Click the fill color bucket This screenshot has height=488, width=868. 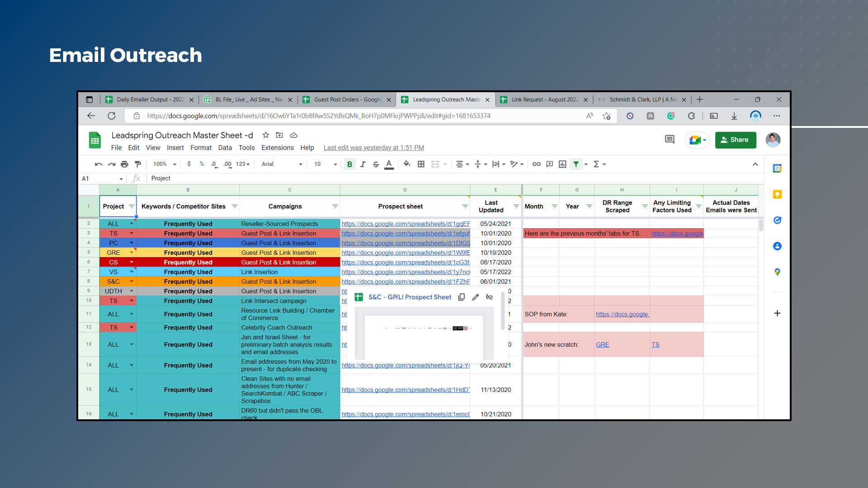[x=406, y=164]
